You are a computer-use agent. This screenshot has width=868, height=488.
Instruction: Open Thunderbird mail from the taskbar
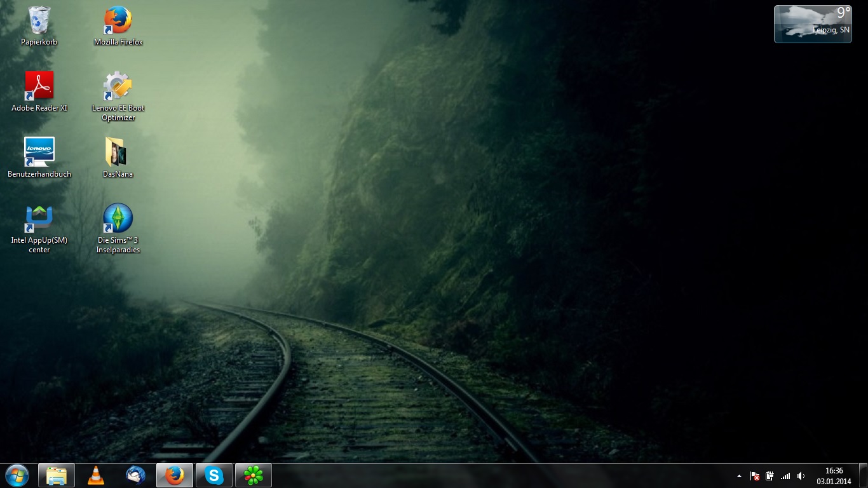[135, 475]
